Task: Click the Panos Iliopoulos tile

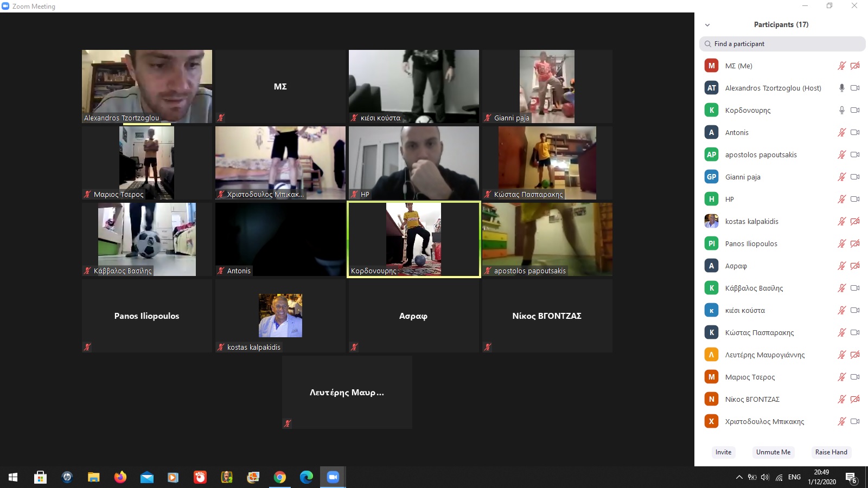Action: pyautogui.click(x=147, y=316)
